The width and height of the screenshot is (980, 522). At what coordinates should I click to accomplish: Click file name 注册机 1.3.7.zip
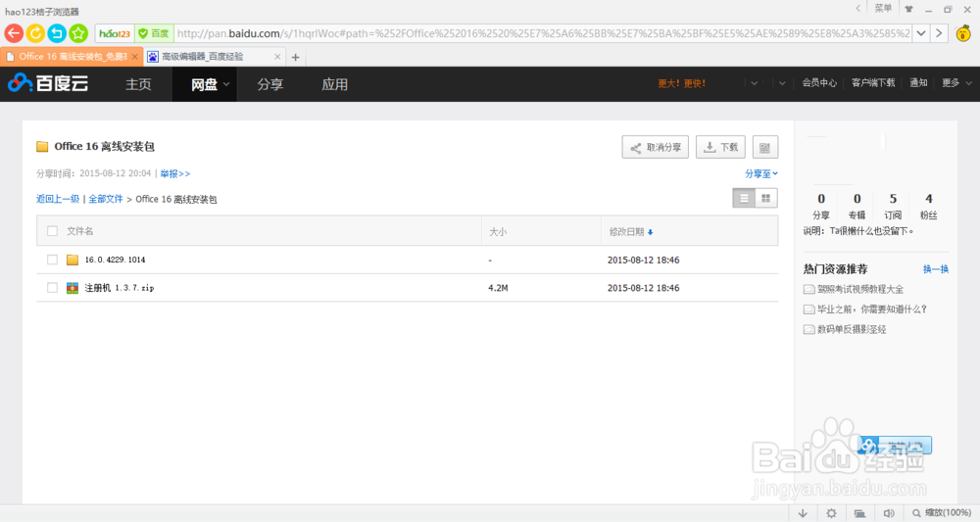(x=120, y=288)
